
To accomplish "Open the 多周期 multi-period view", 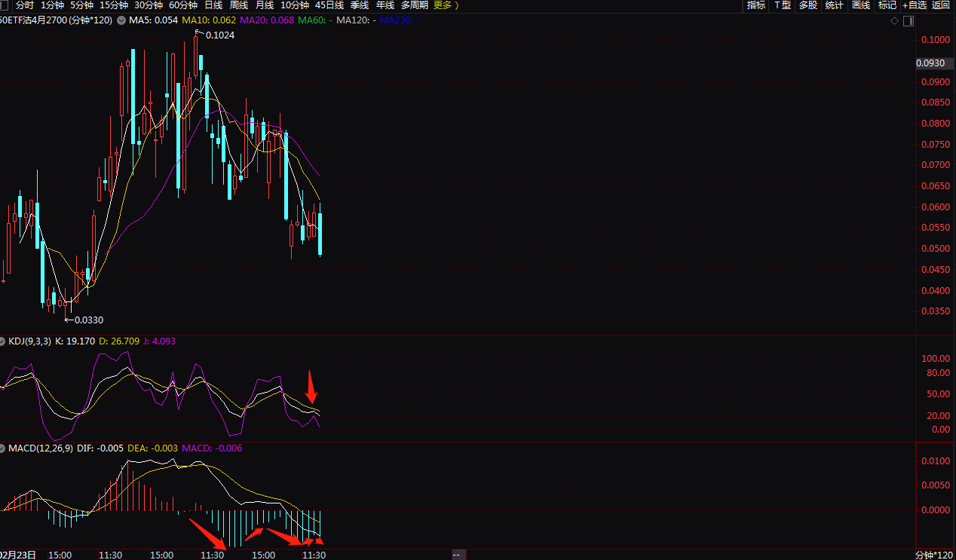I will (414, 5).
